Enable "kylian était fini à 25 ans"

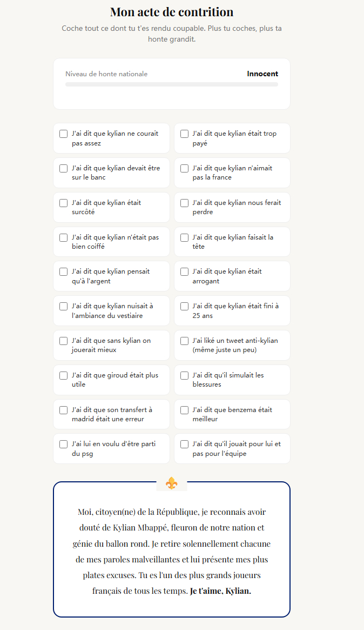tap(184, 306)
